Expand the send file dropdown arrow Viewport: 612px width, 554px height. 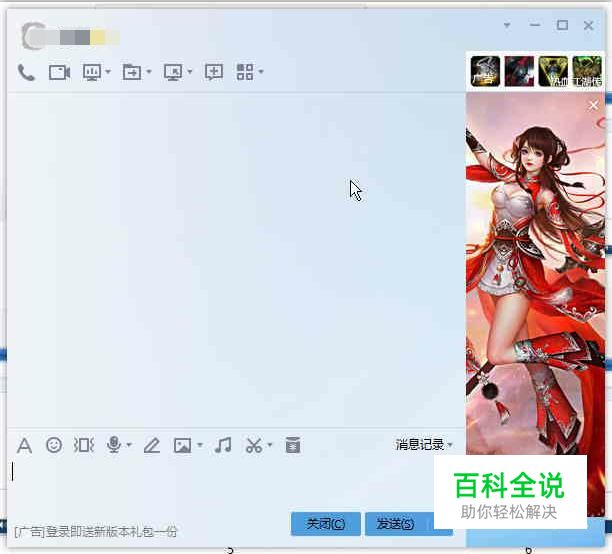149,72
